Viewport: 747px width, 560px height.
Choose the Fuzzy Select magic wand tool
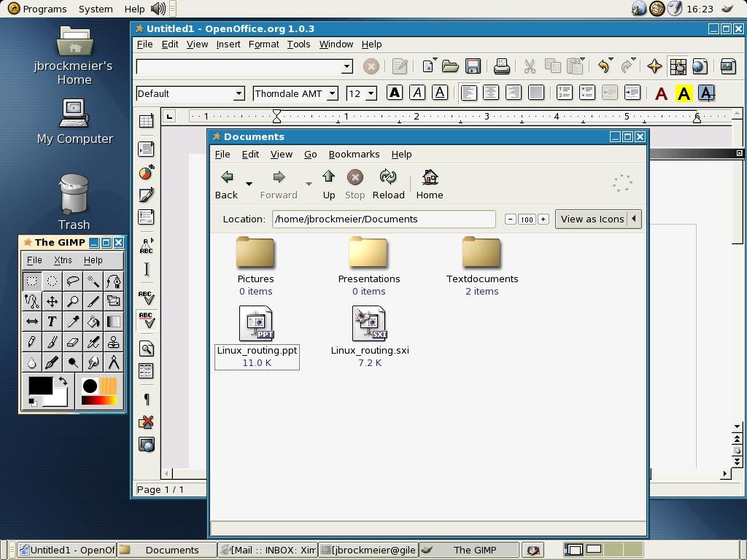tap(93, 281)
